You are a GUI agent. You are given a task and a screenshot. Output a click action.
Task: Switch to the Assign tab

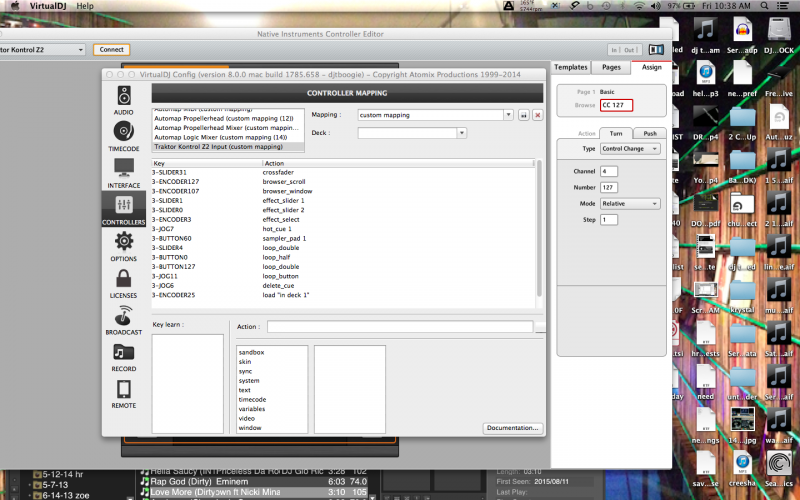tap(652, 67)
